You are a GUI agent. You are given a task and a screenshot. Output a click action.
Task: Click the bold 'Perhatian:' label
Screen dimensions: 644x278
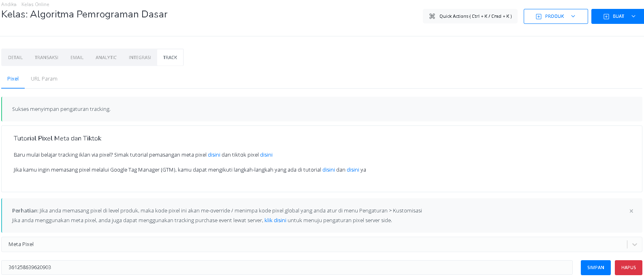25,211
